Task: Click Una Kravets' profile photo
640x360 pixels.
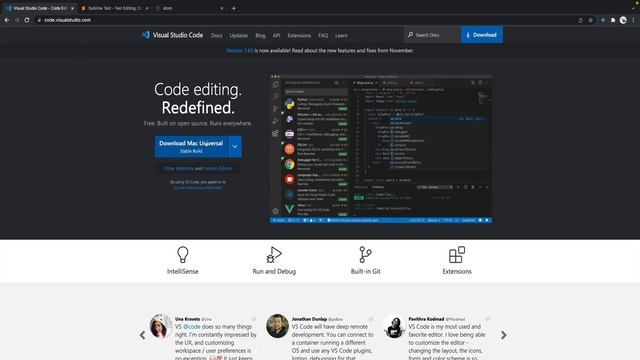Action: pyautogui.click(x=161, y=326)
